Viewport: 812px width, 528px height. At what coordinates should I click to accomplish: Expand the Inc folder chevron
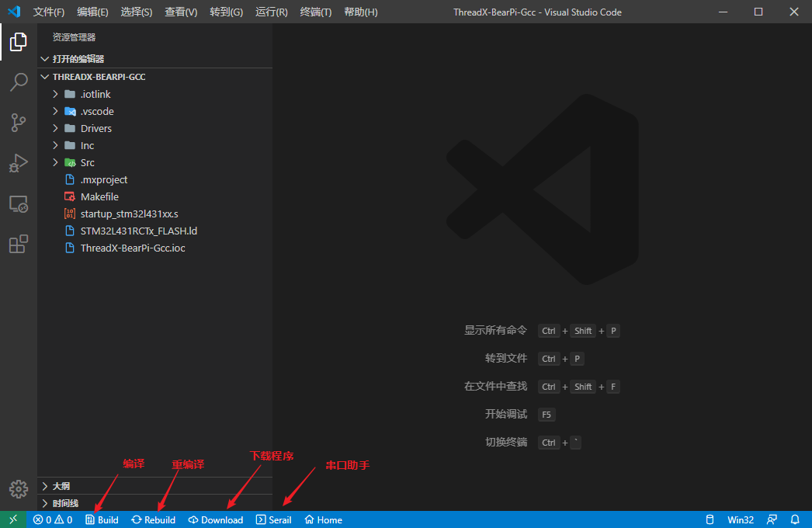[55, 145]
